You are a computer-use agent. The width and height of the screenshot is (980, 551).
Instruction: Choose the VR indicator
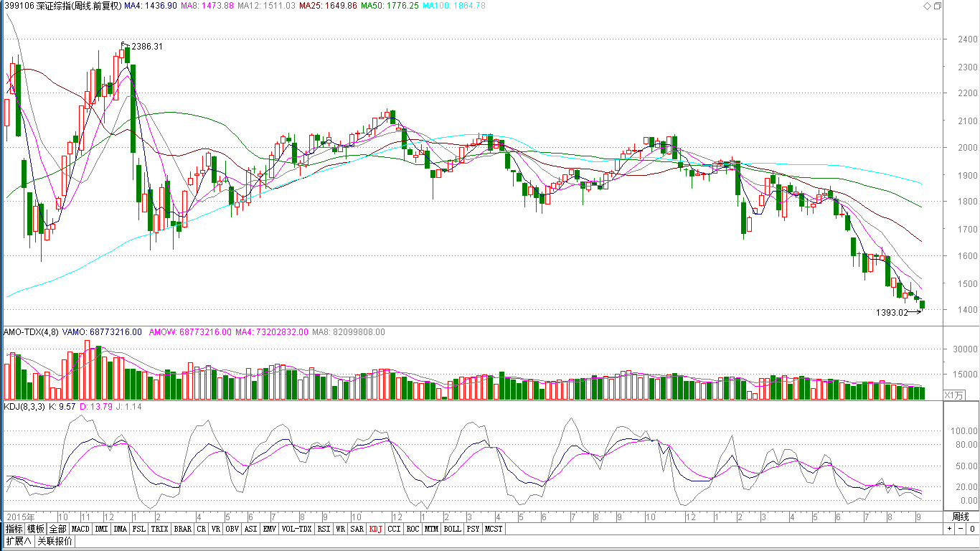pos(216,529)
